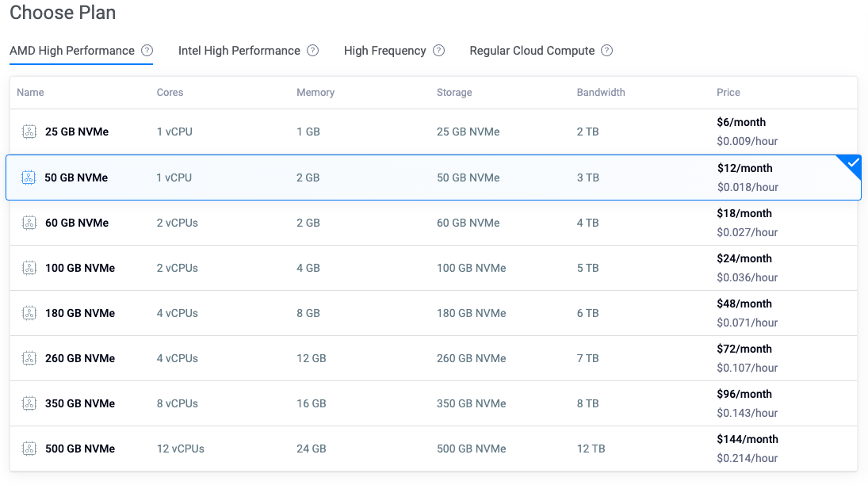This screenshot has height=485, width=868.
Task: Click the help icon next to Intel High Performance
Action: 312,51
